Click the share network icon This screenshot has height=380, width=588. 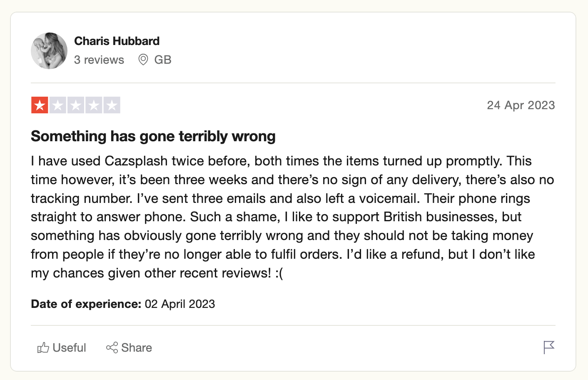pyautogui.click(x=112, y=347)
